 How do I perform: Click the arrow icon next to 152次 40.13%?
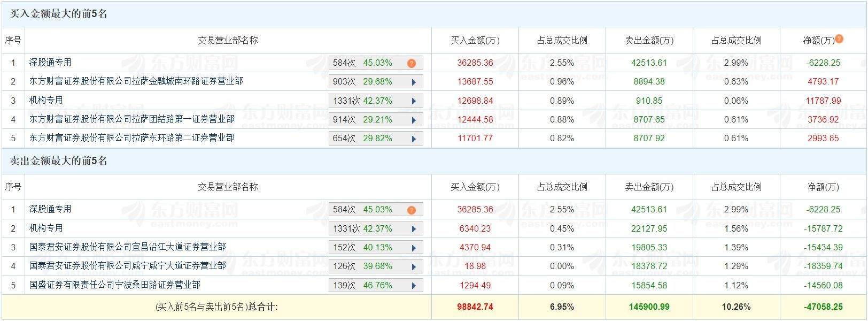(x=414, y=248)
